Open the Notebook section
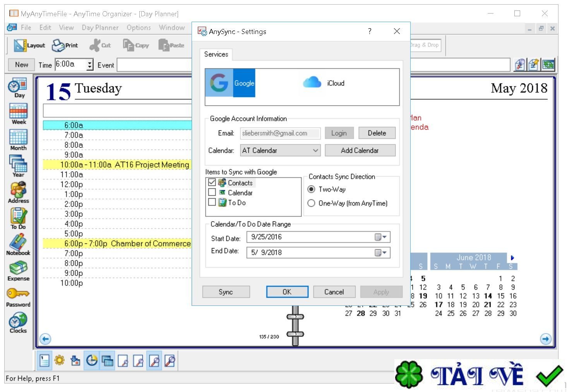567x392 pixels. (x=18, y=245)
